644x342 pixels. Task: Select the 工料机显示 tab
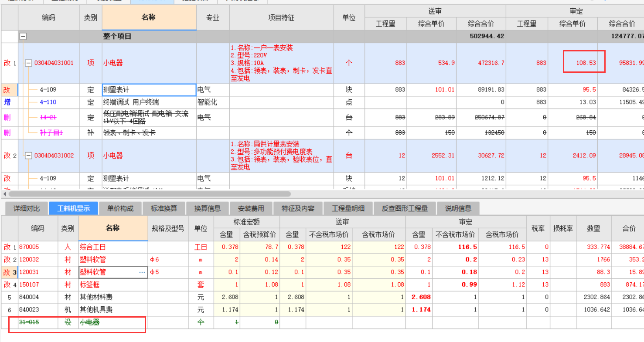pos(73,208)
